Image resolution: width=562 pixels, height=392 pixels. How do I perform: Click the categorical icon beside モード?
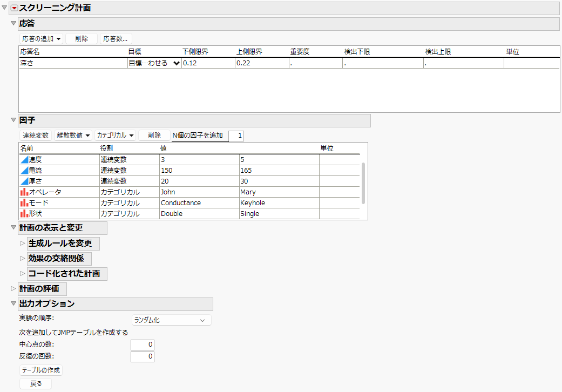24,203
